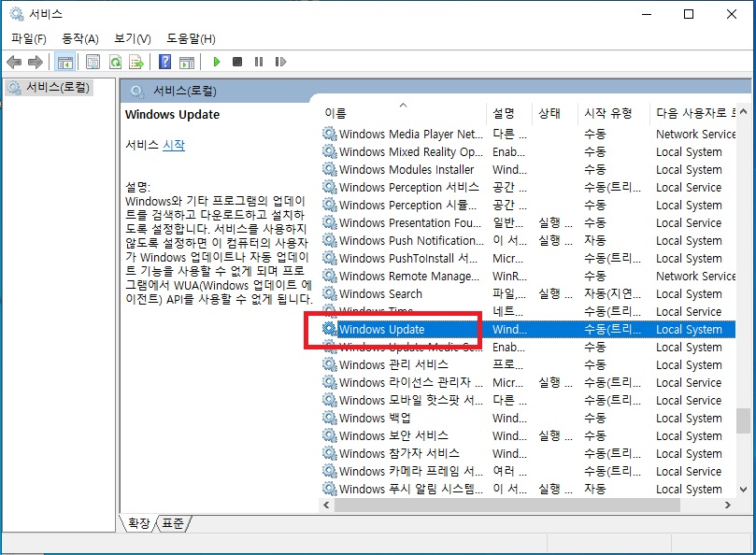Maximize the 서비스 window
Image resolution: width=756 pixels, height=555 pixels.
point(689,14)
